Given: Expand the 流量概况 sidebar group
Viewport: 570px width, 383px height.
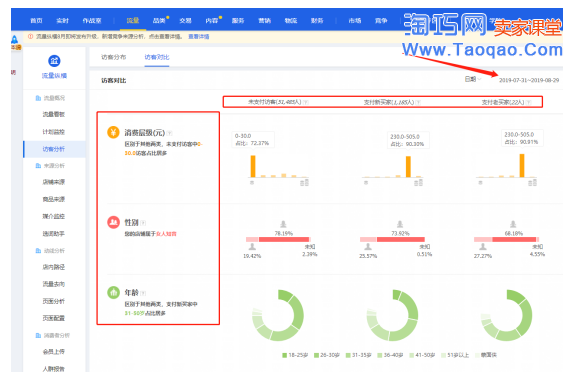Looking at the screenshot, I should (x=50, y=98).
